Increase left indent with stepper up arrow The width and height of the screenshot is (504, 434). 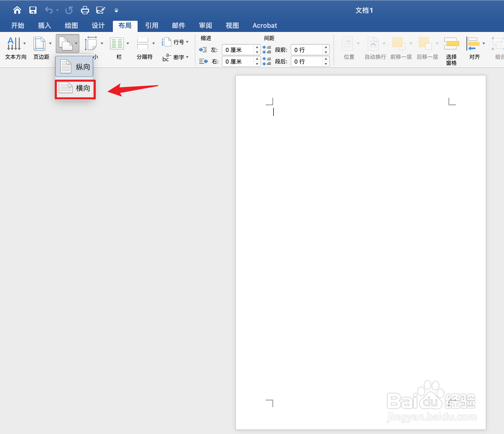tap(257, 47)
